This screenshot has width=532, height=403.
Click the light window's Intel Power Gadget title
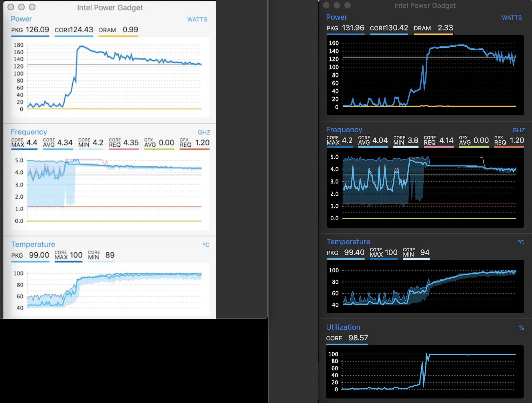[x=110, y=7]
